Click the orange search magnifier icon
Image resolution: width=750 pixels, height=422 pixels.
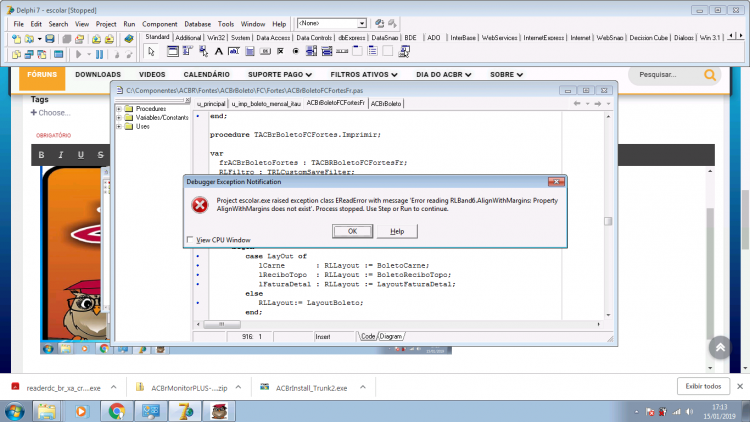tap(710, 75)
